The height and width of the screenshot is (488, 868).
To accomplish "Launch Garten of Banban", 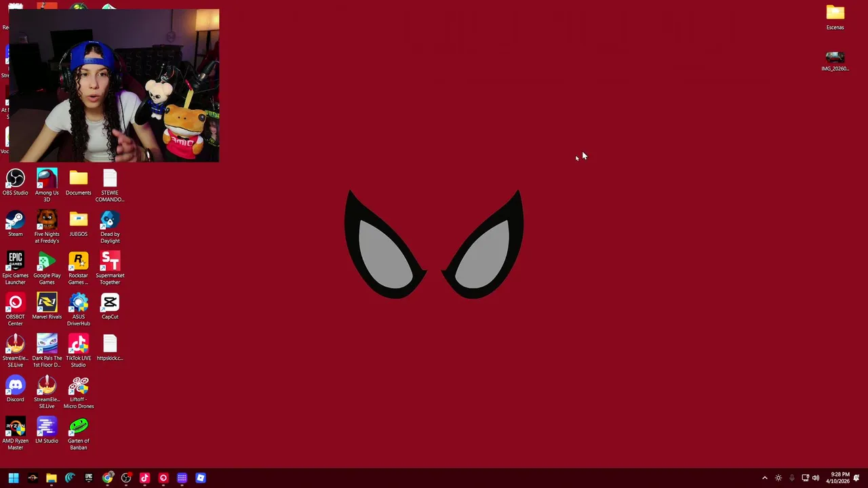I will (78, 433).
